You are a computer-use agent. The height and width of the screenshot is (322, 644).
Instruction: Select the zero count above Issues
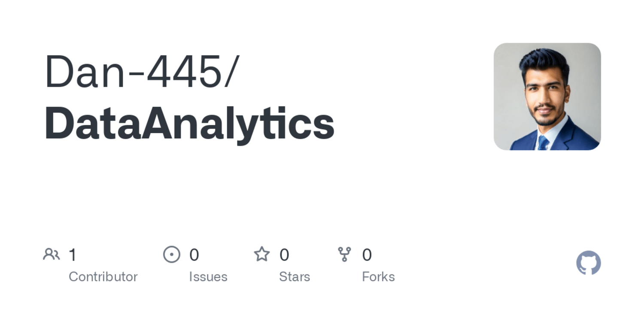(194, 255)
